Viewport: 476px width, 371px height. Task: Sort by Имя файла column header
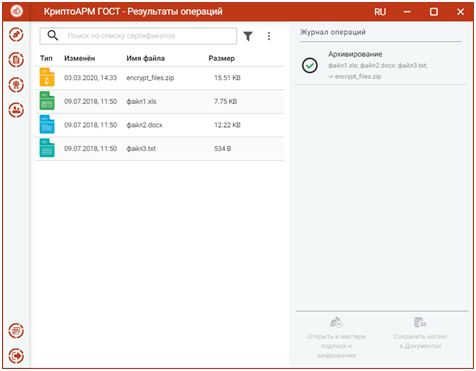click(145, 58)
